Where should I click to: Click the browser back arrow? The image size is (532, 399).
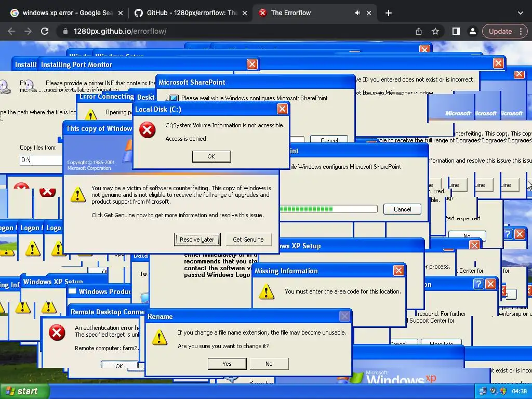coord(11,31)
